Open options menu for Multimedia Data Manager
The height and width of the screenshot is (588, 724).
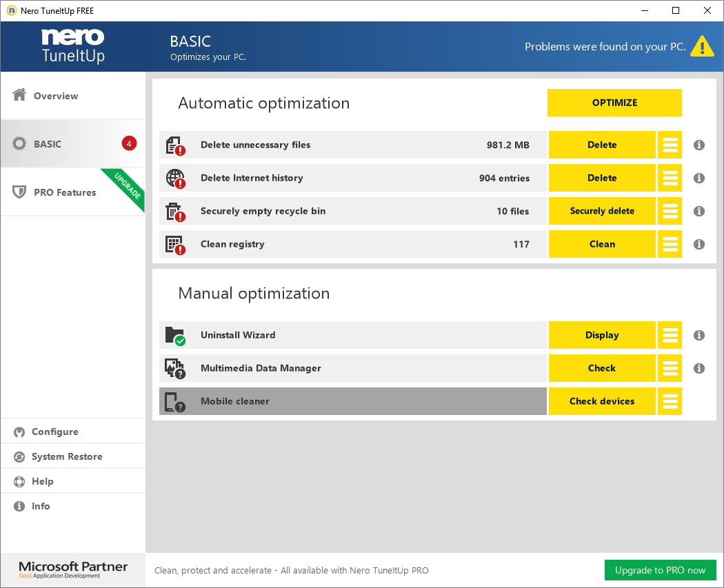click(x=670, y=368)
